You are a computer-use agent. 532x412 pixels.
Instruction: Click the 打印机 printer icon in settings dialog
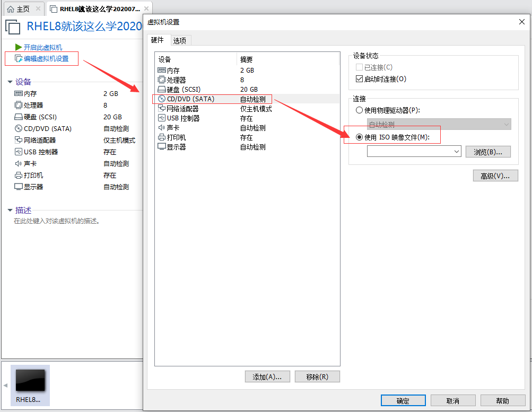click(162, 137)
